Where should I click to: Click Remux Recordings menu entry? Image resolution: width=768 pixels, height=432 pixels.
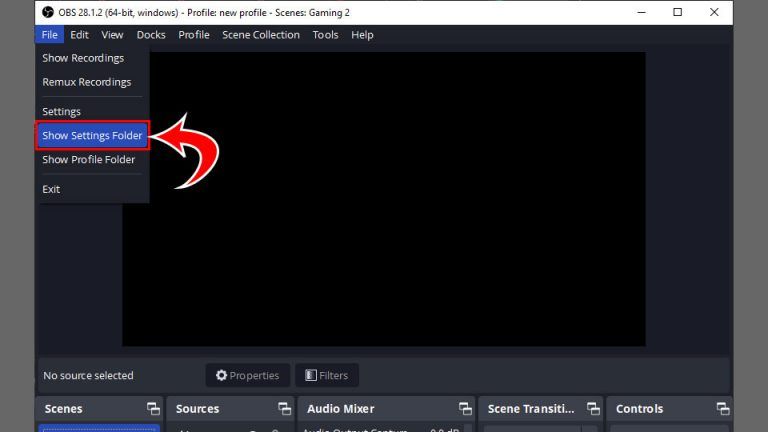86,82
